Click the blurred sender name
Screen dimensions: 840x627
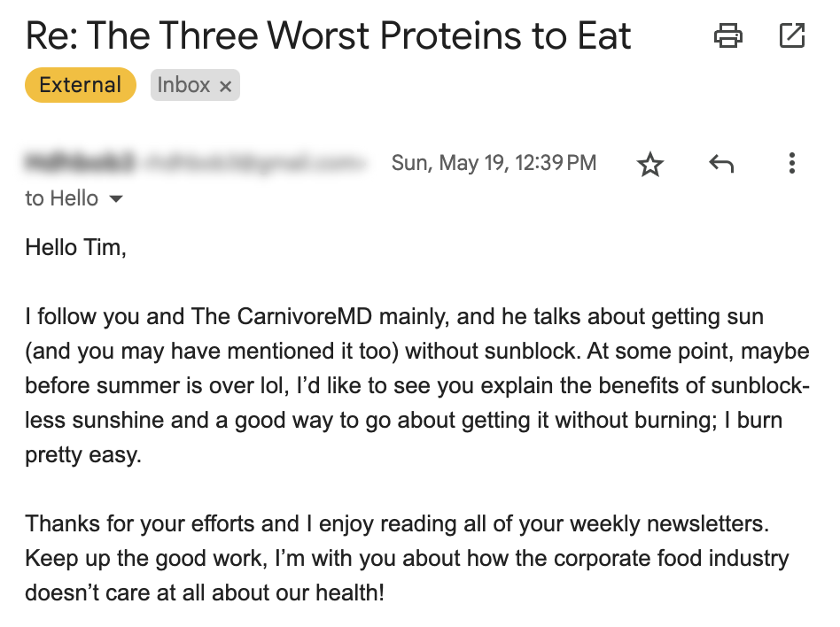click(x=79, y=162)
